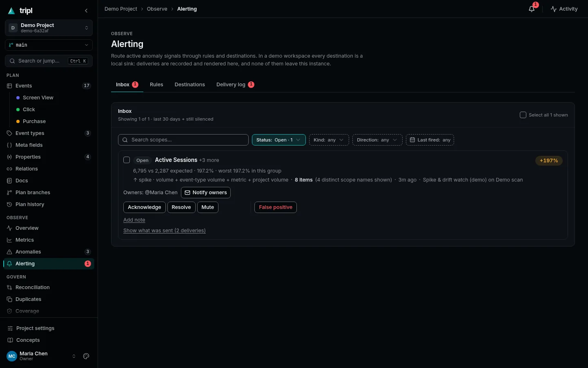Go to Anomalies
This screenshot has width=588, height=368.
click(x=49, y=252)
